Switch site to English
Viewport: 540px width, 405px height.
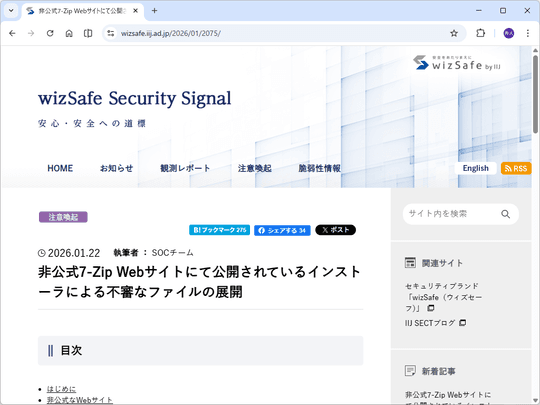point(476,168)
